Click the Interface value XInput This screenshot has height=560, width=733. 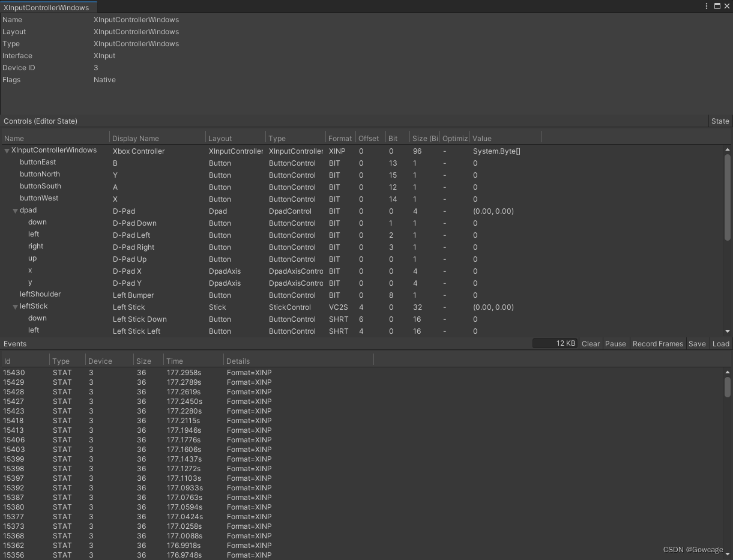coord(104,56)
